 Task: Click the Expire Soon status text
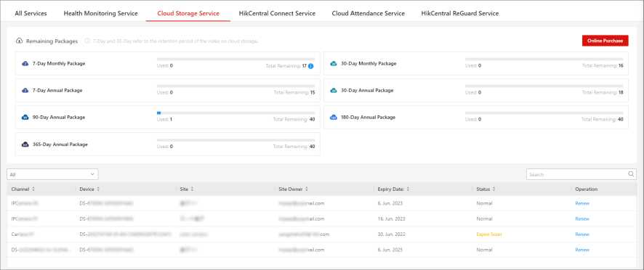tap(489, 234)
